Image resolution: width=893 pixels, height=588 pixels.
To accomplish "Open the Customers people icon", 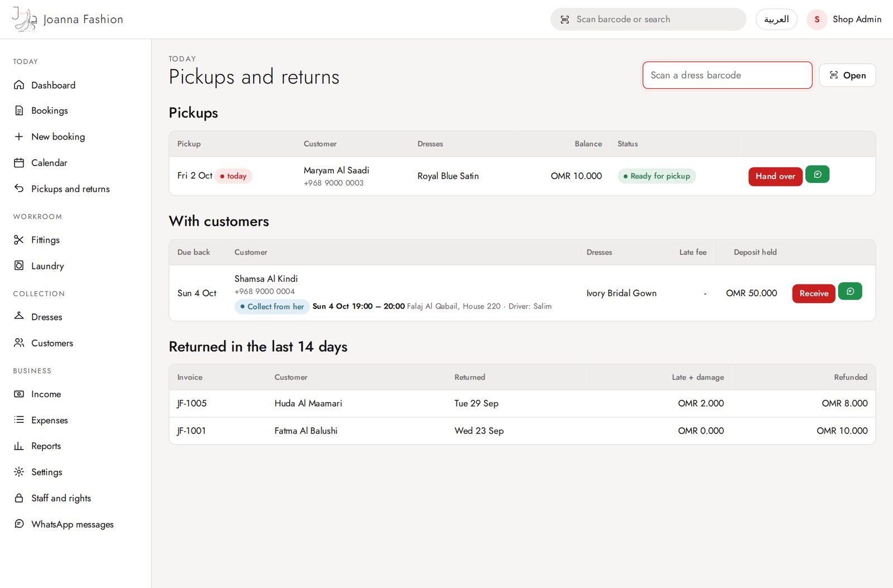I will [x=19, y=343].
